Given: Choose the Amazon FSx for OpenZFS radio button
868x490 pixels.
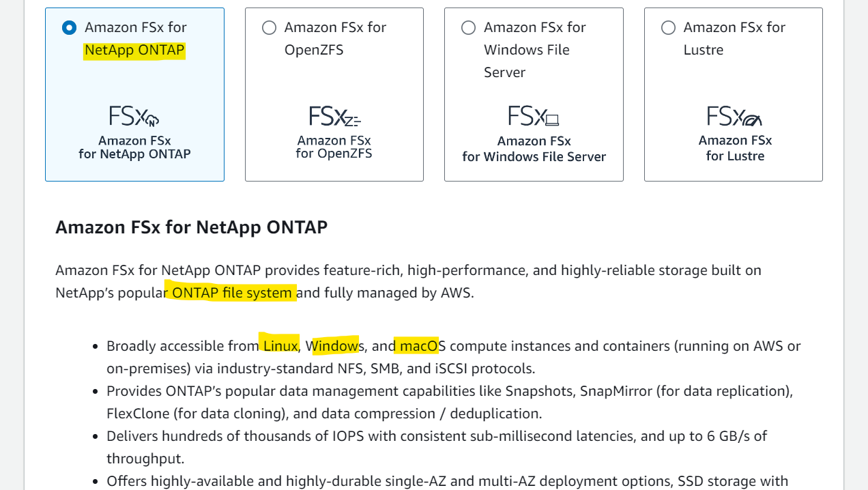Looking at the screenshot, I should pos(269,27).
